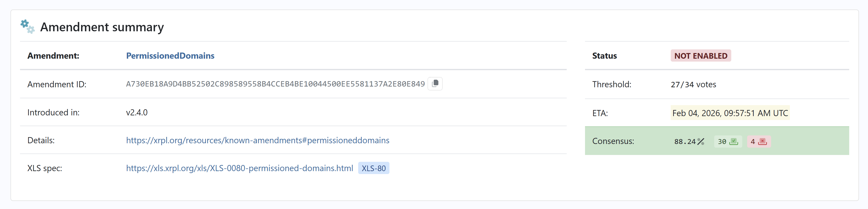Open the xrpl.org known-amendments details link
This screenshot has width=868, height=209.
coord(257,140)
